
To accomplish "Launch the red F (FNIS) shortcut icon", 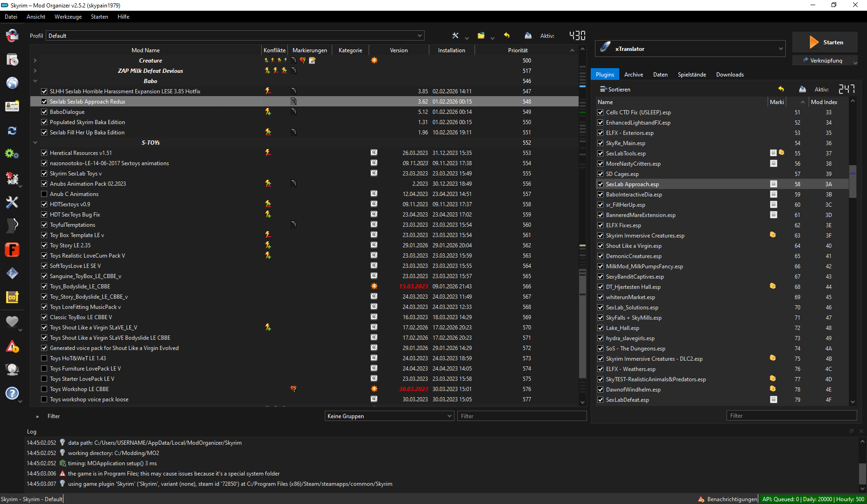I will tap(12, 250).
